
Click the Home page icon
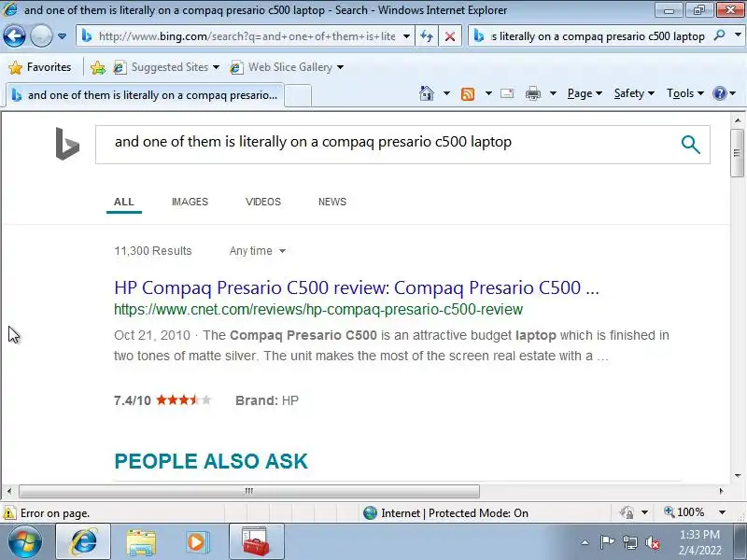(x=427, y=93)
